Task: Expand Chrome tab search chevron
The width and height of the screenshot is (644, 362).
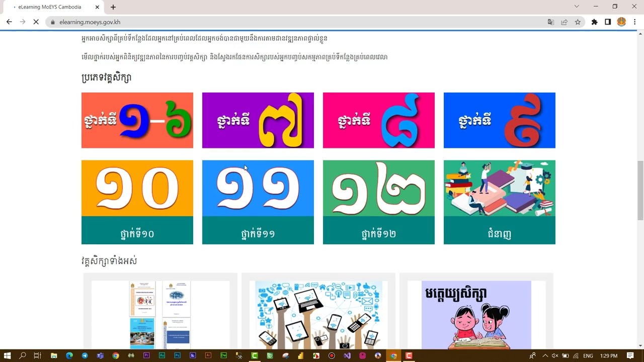Action: click(577, 7)
